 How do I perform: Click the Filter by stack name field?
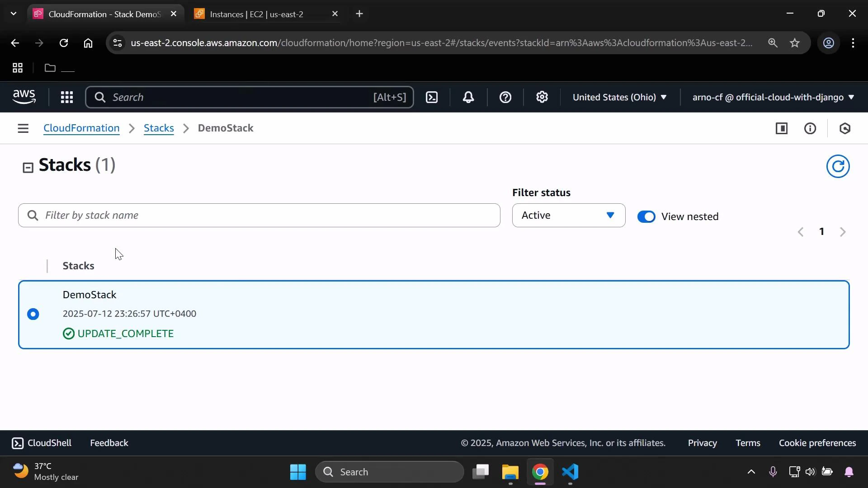259,216
